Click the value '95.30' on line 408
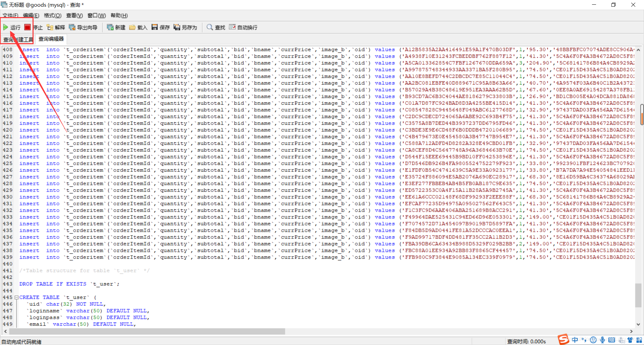644x345 pixels. pyautogui.click(x=538, y=50)
